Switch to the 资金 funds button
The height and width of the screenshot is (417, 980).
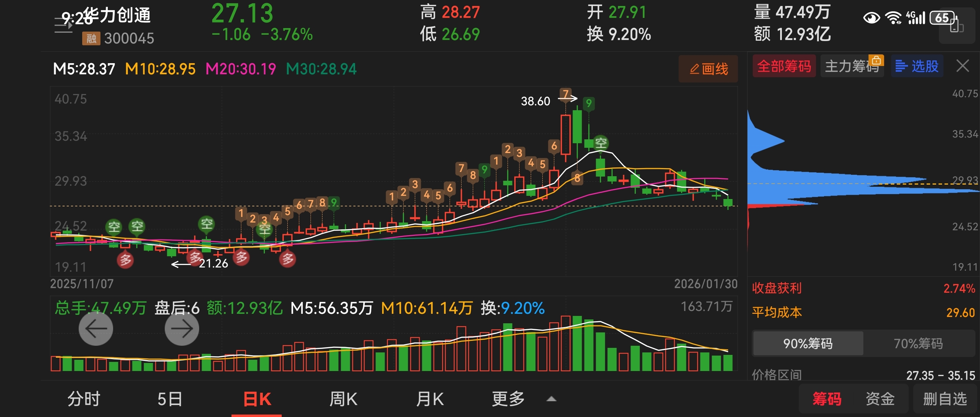(880, 399)
